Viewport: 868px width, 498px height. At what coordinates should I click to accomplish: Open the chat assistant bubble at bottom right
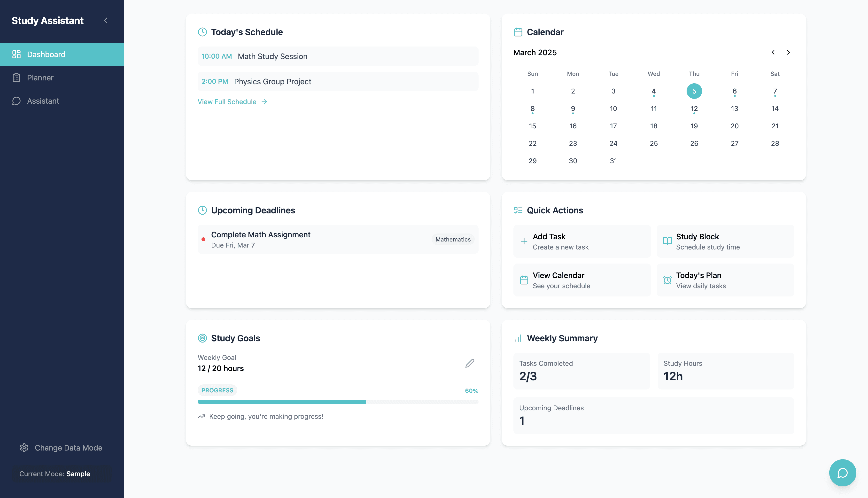tap(842, 473)
